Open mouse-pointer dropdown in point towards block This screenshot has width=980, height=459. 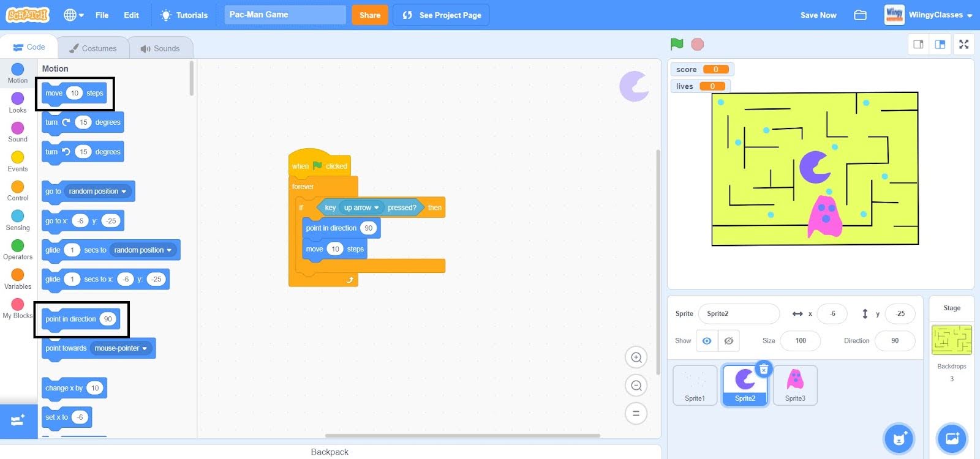pos(121,348)
